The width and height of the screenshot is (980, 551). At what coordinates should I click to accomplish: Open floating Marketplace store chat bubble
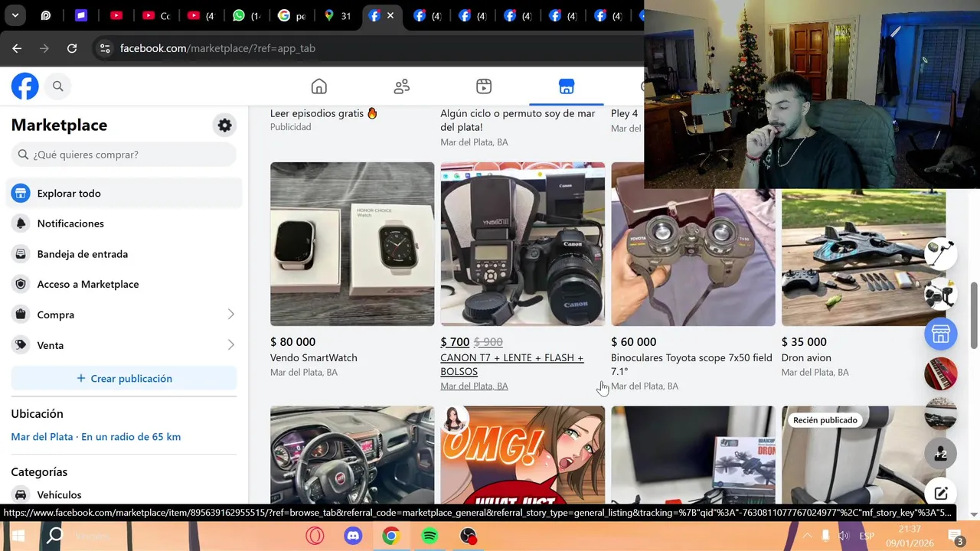(x=940, y=334)
